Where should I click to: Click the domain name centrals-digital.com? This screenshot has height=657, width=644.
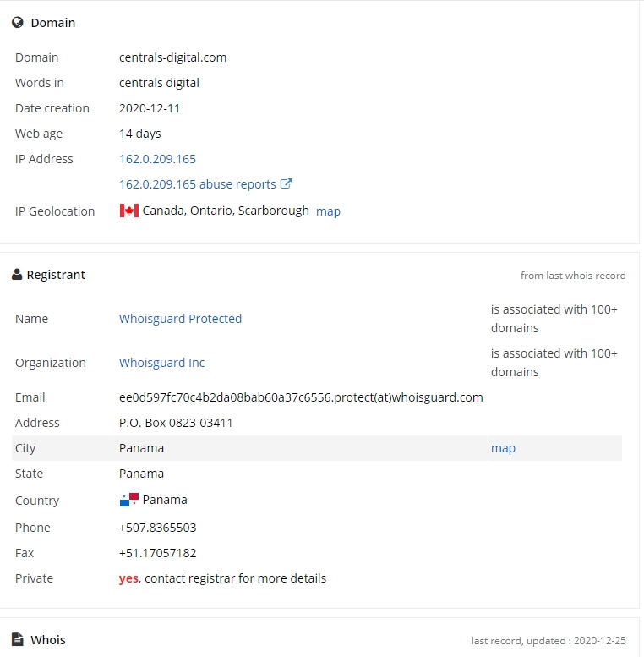pos(173,57)
